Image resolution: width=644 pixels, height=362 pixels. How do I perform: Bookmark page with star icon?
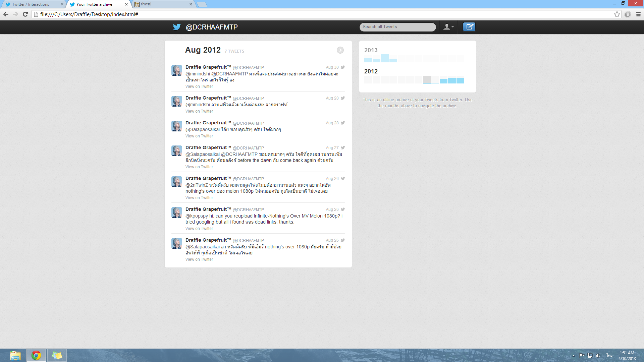pyautogui.click(x=617, y=14)
